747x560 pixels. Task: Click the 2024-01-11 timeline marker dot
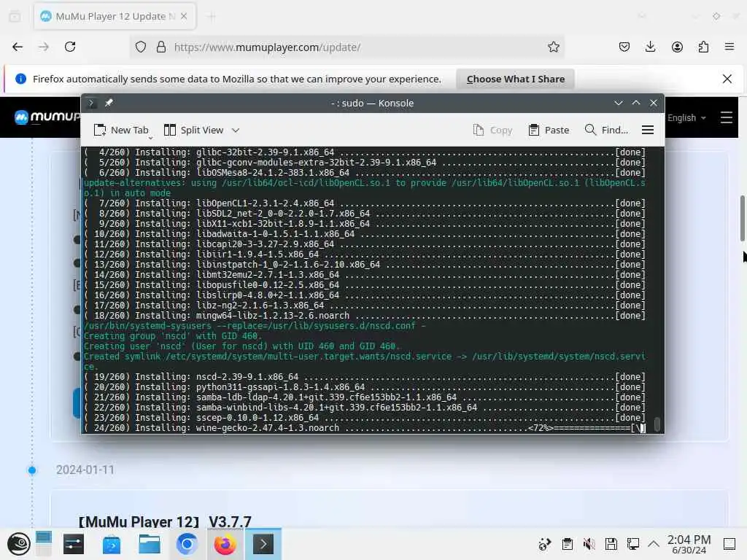click(32, 470)
